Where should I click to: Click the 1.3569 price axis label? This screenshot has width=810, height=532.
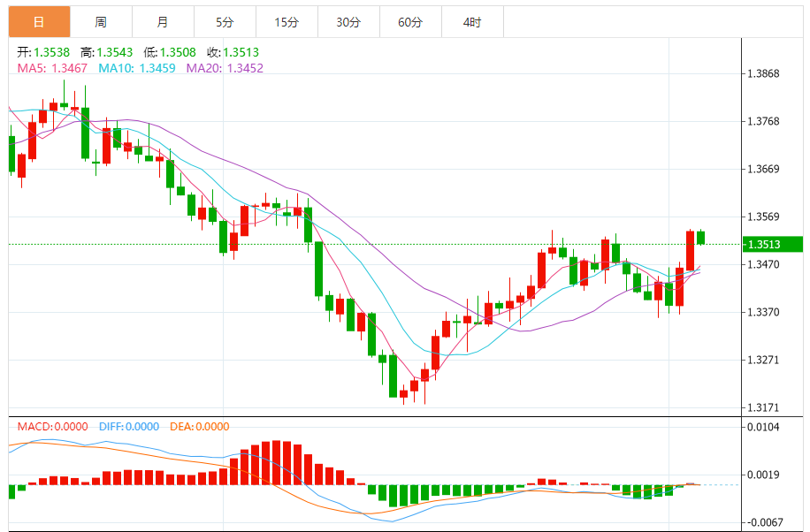click(x=763, y=217)
